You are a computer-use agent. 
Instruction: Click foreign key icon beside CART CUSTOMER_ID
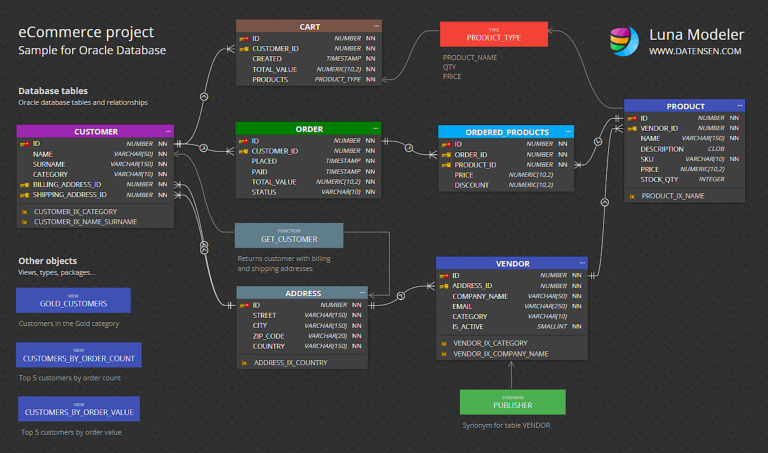click(x=243, y=48)
